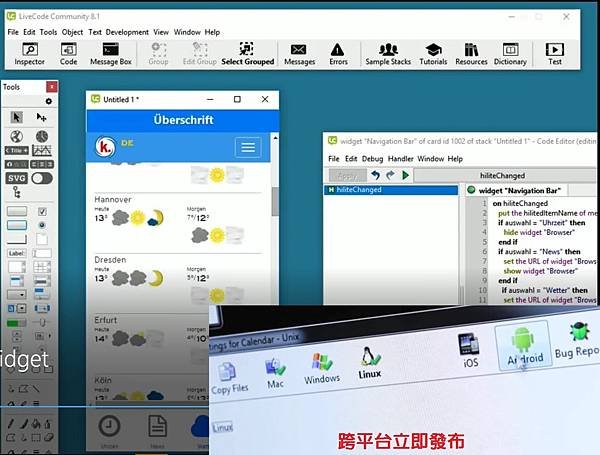600x455 pixels.
Task: Click the Select Grouped toolbar icon
Action: pyautogui.click(x=248, y=54)
